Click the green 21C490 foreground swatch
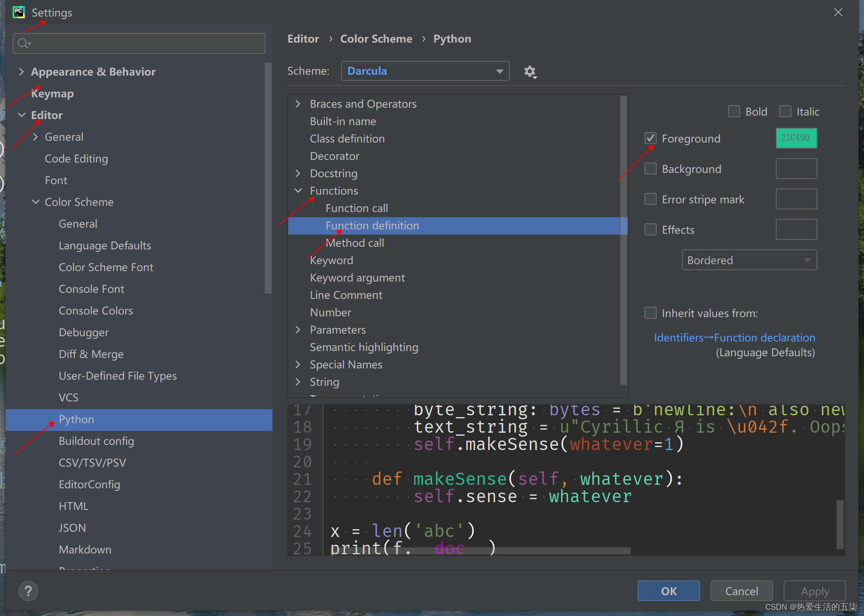The height and width of the screenshot is (616, 864). 796,138
